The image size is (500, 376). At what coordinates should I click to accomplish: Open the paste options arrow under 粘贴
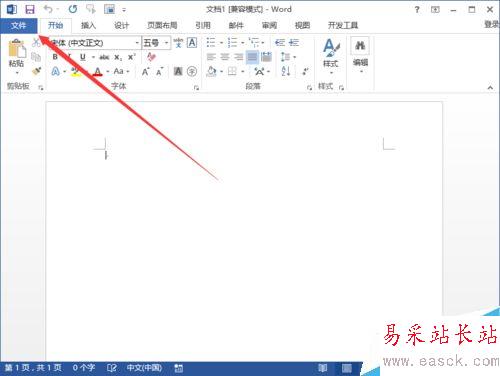(17, 72)
